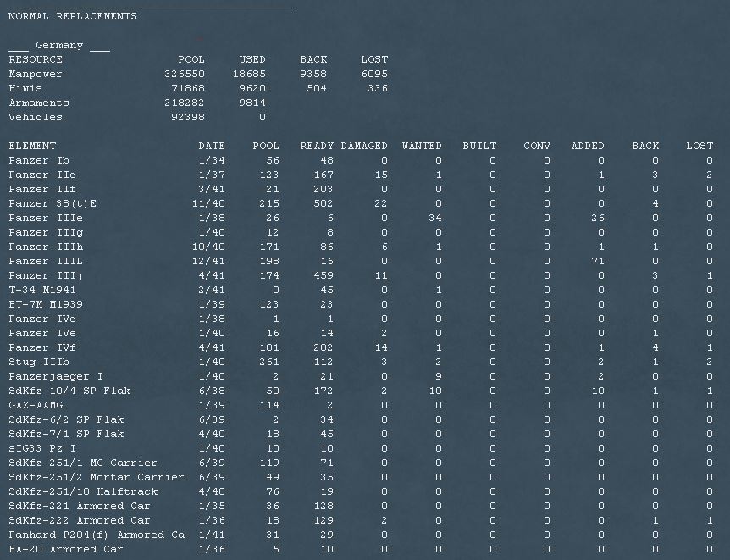Image resolution: width=730 pixels, height=560 pixels.
Task: Select the Panzer IVf row name
Action: point(42,348)
